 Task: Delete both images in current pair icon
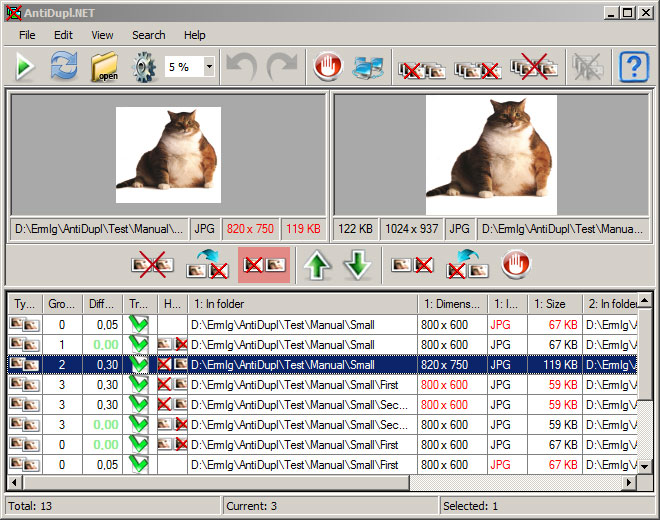point(152,265)
